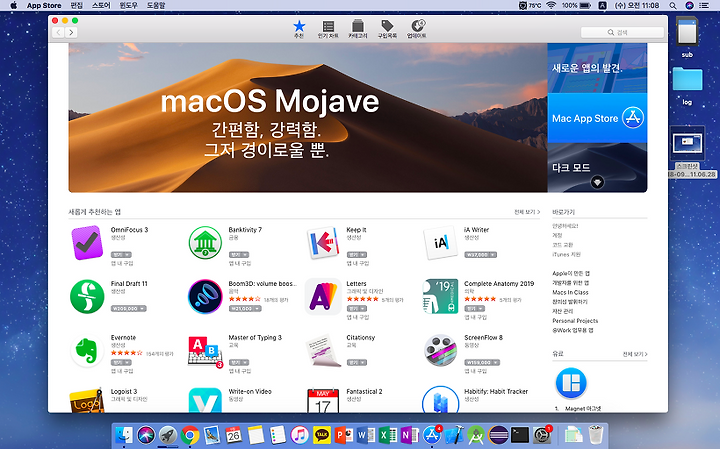Open the 새로운 앱의 발견 banner tile
Viewport: 720px width, 449px height.
(597, 68)
